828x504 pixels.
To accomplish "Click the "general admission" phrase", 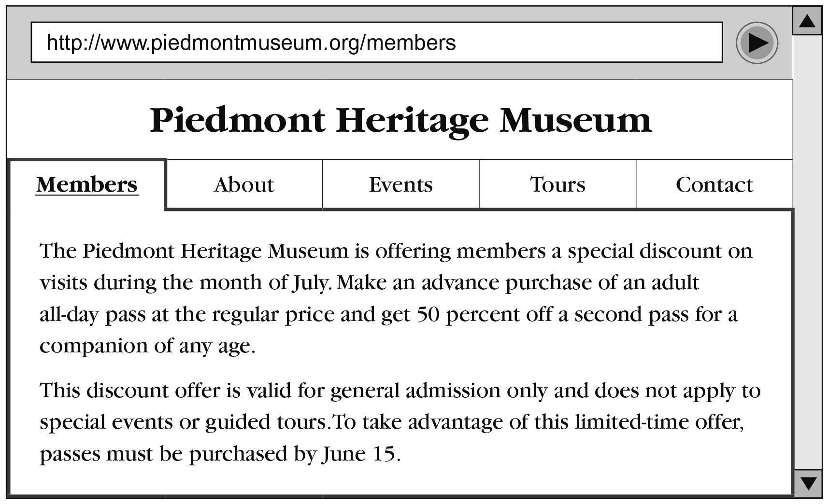I will click(x=415, y=391).
